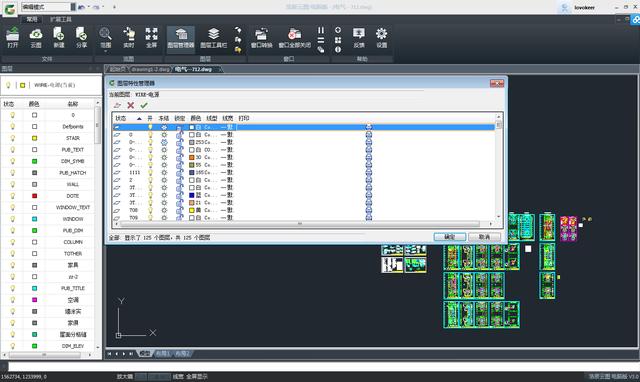Click 窗口全部关闭 to close all windows

tap(295, 38)
